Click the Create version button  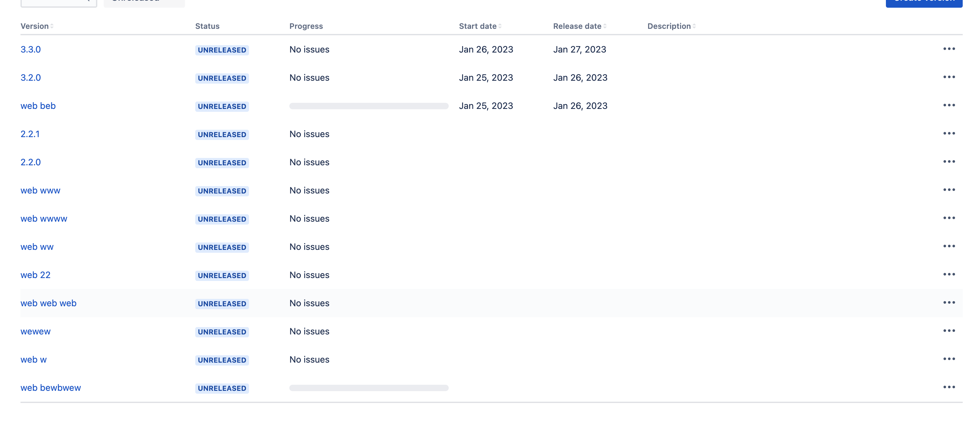click(924, 2)
